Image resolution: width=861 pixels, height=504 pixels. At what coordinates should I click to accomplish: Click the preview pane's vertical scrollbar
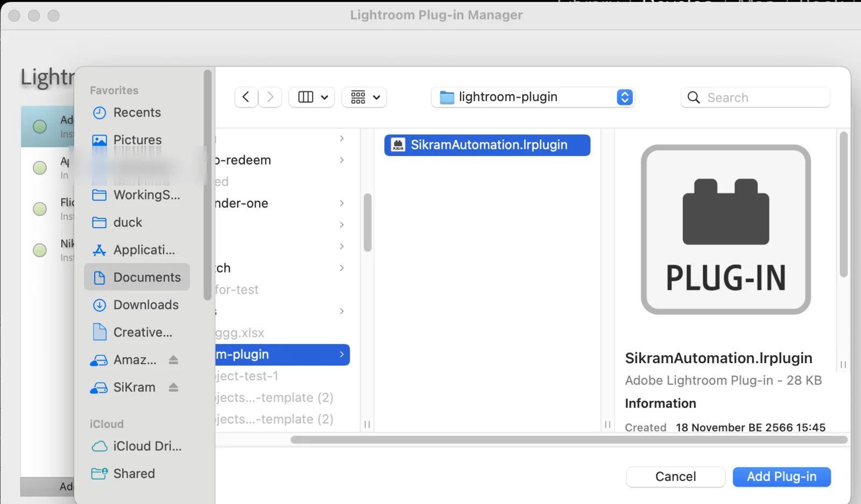(x=843, y=204)
